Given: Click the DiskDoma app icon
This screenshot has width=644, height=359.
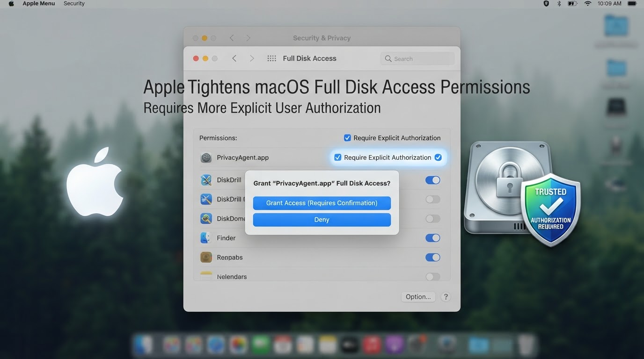Looking at the screenshot, I should (x=206, y=218).
